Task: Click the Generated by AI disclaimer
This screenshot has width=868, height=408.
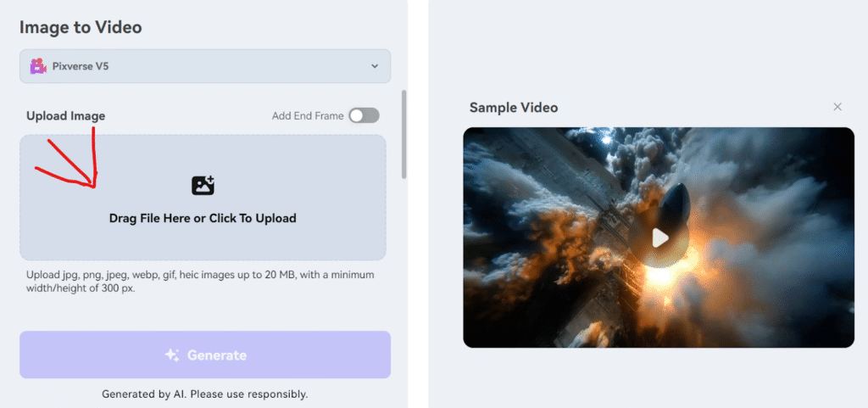Action: (204, 394)
